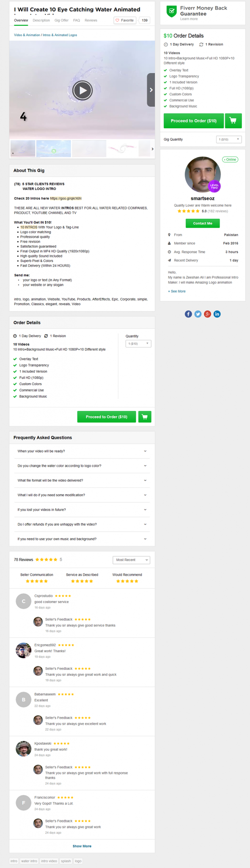Click the Facebook share icon
Screen dimensions: 250x868
188,314
